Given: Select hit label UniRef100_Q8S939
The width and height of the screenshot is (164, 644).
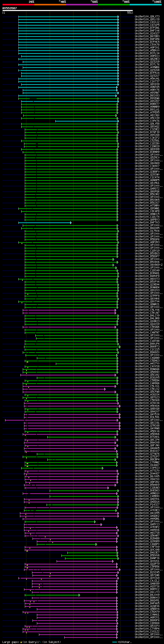Looking at the screenshot, I should pos(147,84).
